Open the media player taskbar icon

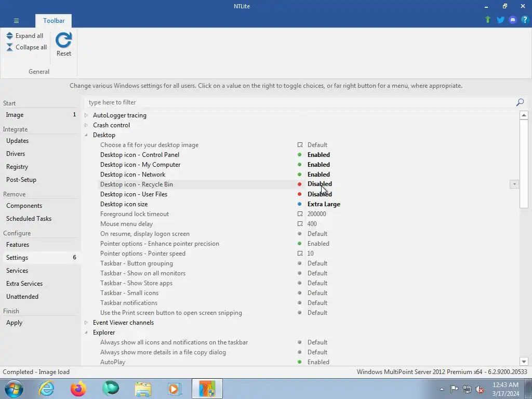tap(175, 389)
